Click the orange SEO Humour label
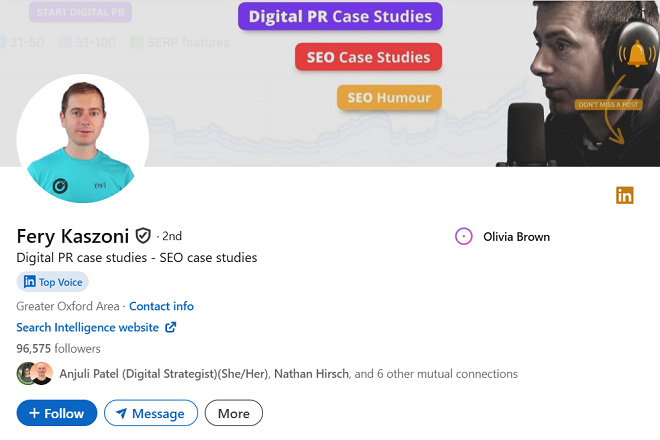This screenshot has height=440, width=660. pyautogui.click(x=389, y=97)
